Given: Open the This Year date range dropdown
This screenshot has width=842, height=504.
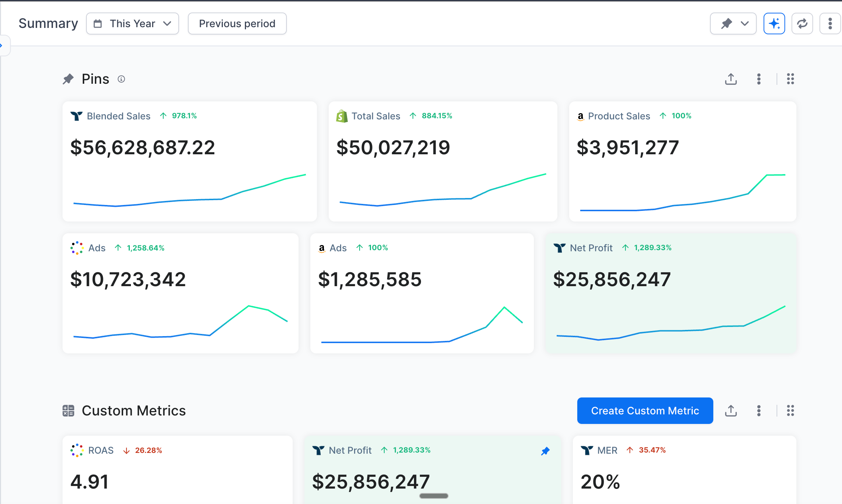Looking at the screenshot, I should click(x=132, y=23).
